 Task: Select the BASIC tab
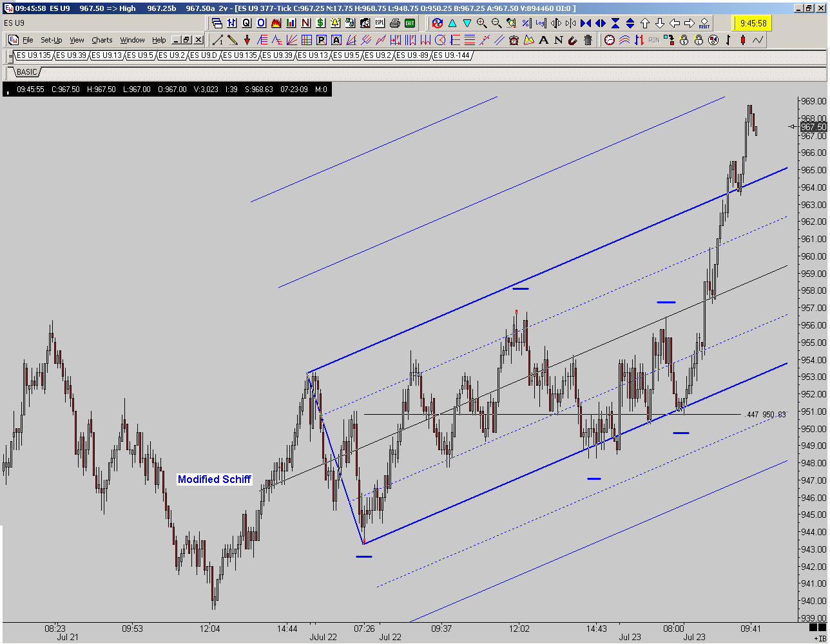coord(26,71)
